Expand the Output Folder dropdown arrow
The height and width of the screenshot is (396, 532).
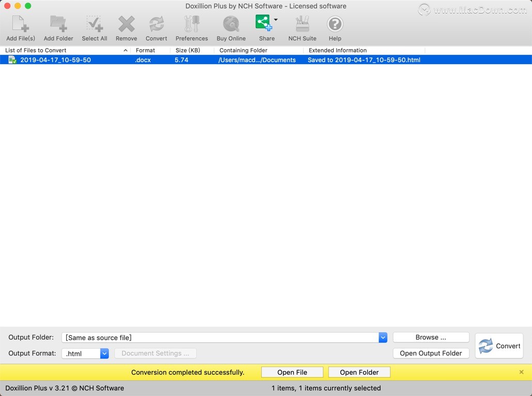pos(383,338)
